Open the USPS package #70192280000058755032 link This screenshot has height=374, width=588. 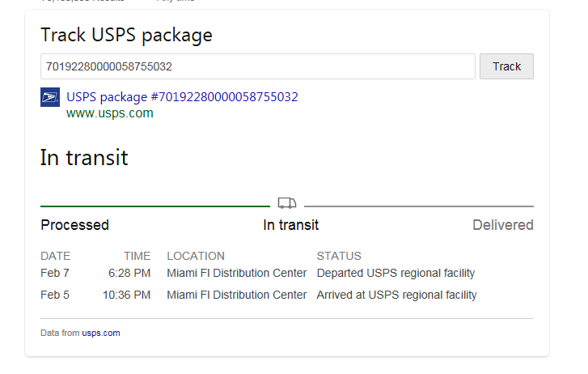(x=182, y=97)
